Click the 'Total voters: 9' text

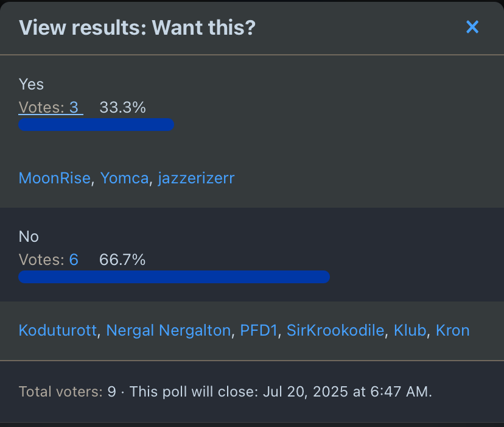point(67,392)
